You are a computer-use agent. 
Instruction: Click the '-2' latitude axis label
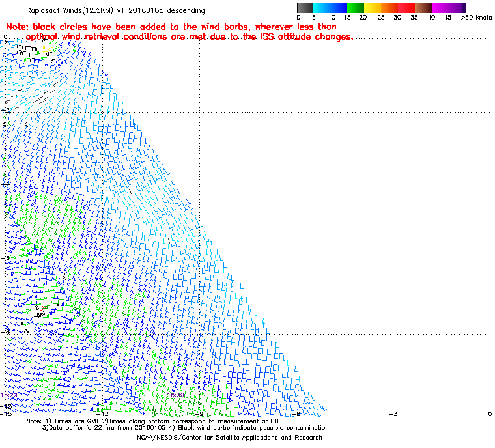pyautogui.click(x=6, y=111)
